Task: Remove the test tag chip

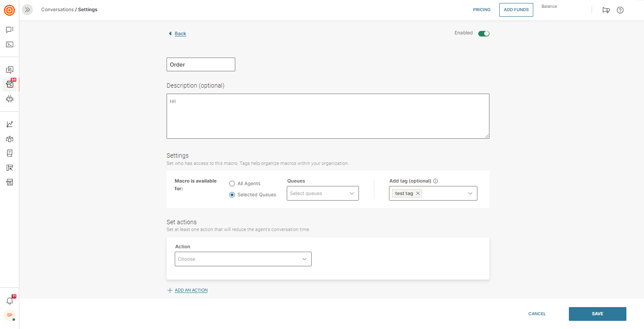Action: [418, 193]
